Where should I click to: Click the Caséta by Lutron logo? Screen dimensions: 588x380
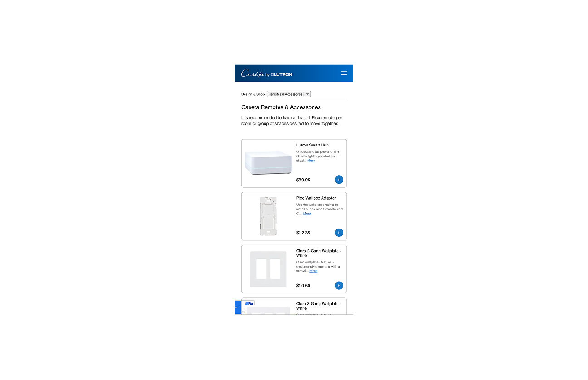point(267,73)
